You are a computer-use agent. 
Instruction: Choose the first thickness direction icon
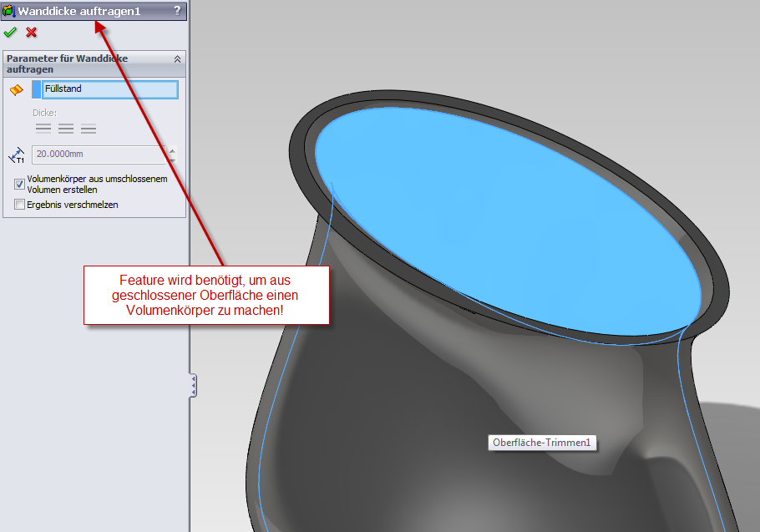coord(43,129)
